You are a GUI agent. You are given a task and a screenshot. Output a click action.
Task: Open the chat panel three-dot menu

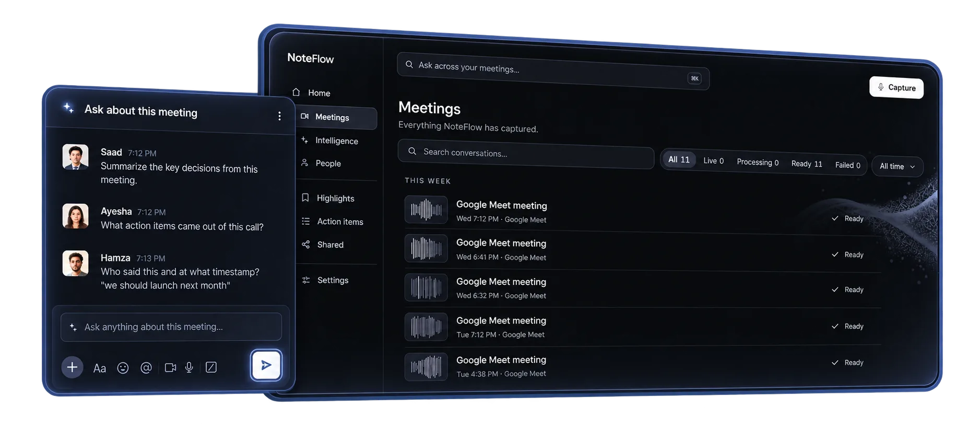pyautogui.click(x=279, y=116)
